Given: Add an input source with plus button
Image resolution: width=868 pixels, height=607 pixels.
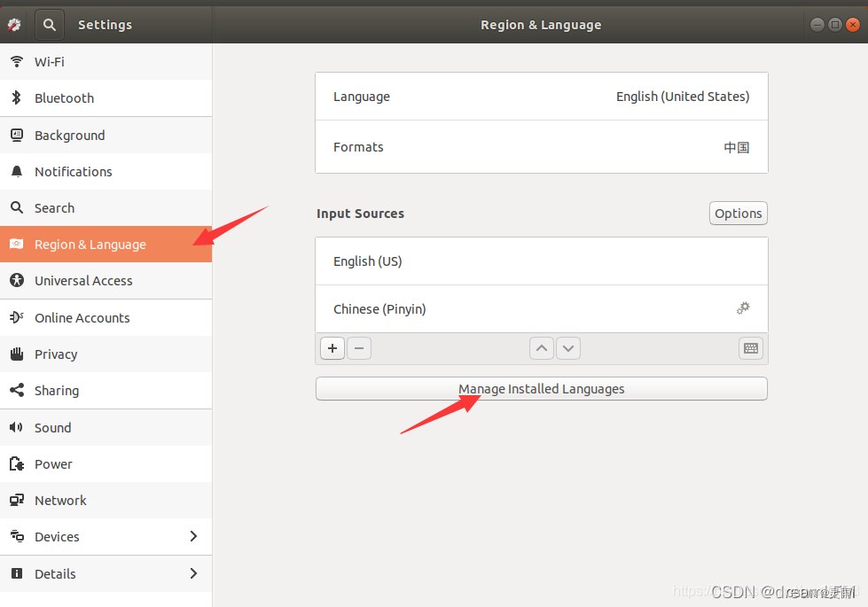Looking at the screenshot, I should [332, 348].
